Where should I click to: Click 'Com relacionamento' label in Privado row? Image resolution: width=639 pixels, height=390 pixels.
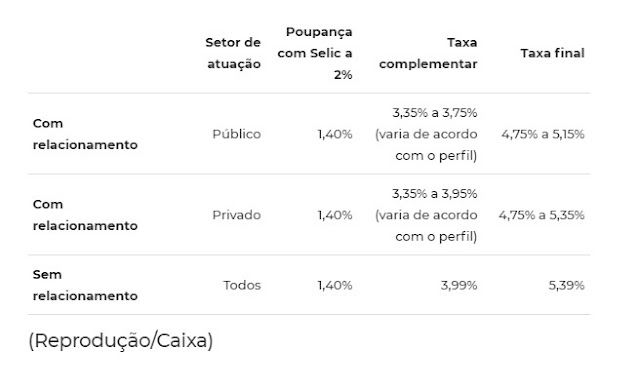[85, 215]
